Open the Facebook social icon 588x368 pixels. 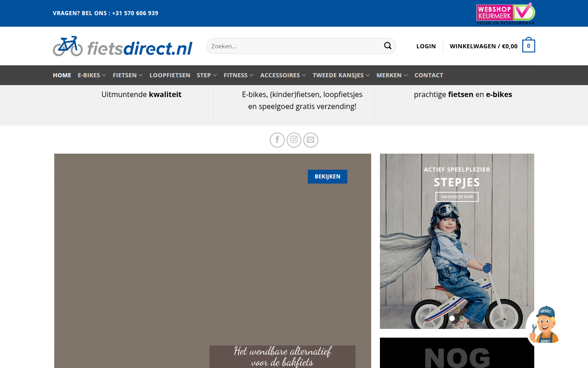pos(277,140)
